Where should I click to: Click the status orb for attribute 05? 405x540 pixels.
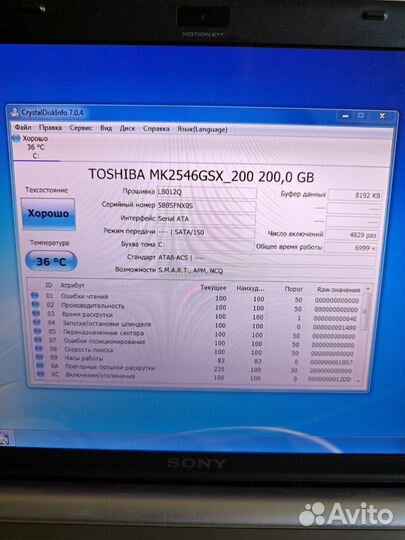click(x=38, y=331)
